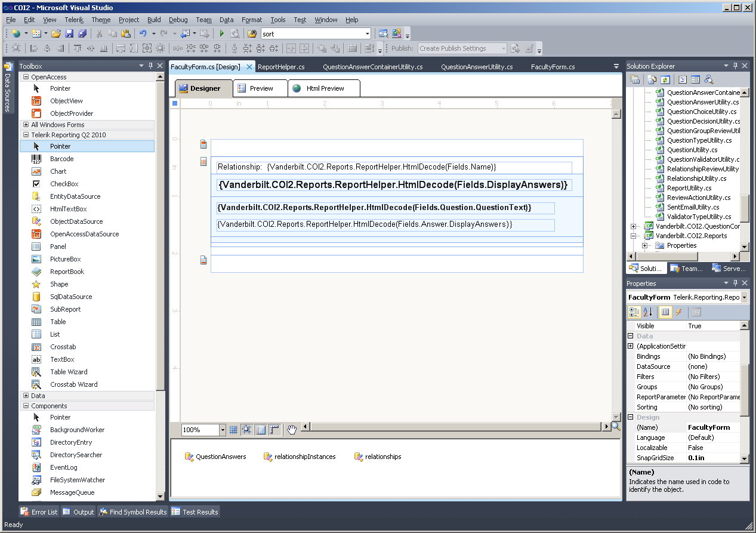Click ReportUtility.cs in Solution Explorer
The image size is (756, 533).
tap(689, 188)
